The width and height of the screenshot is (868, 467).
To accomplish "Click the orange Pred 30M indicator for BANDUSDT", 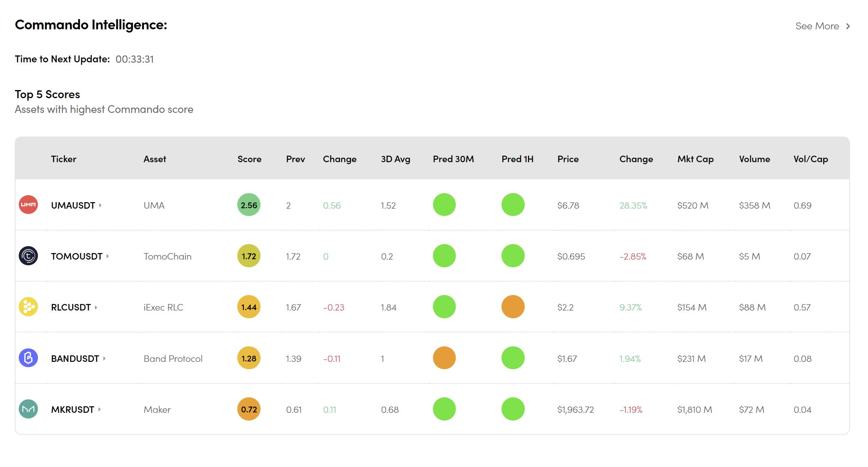I will point(444,358).
